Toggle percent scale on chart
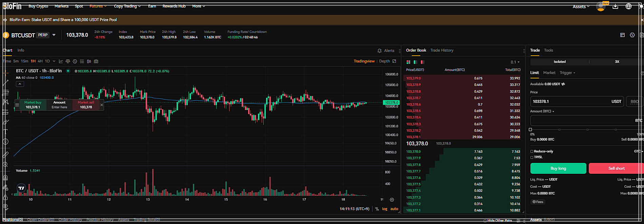 point(377,209)
